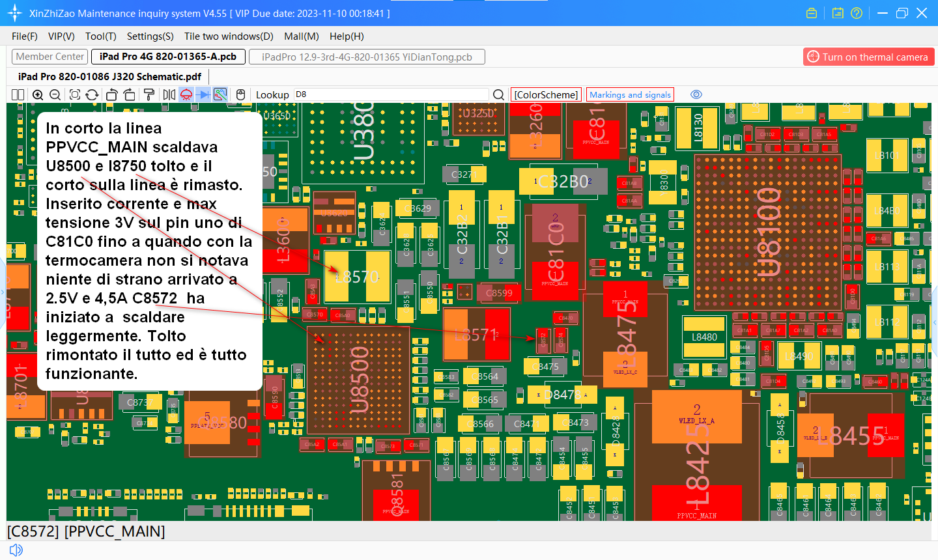Fit the board to the window
The width and height of the screenshot is (938, 560).
74,95
